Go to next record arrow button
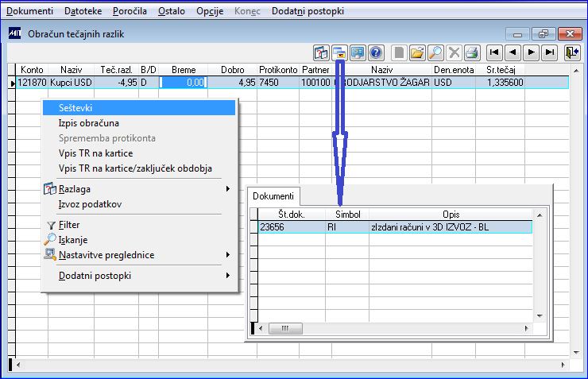 531,53
